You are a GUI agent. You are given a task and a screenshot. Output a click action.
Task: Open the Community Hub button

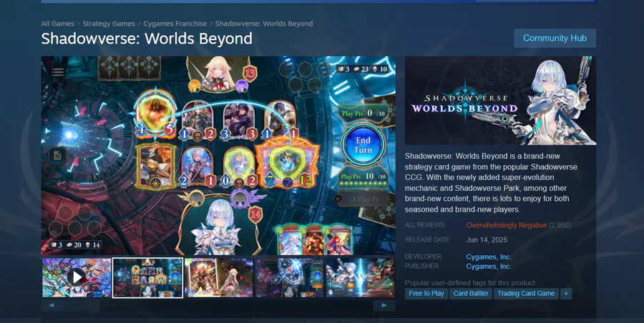tap(555, 38)
